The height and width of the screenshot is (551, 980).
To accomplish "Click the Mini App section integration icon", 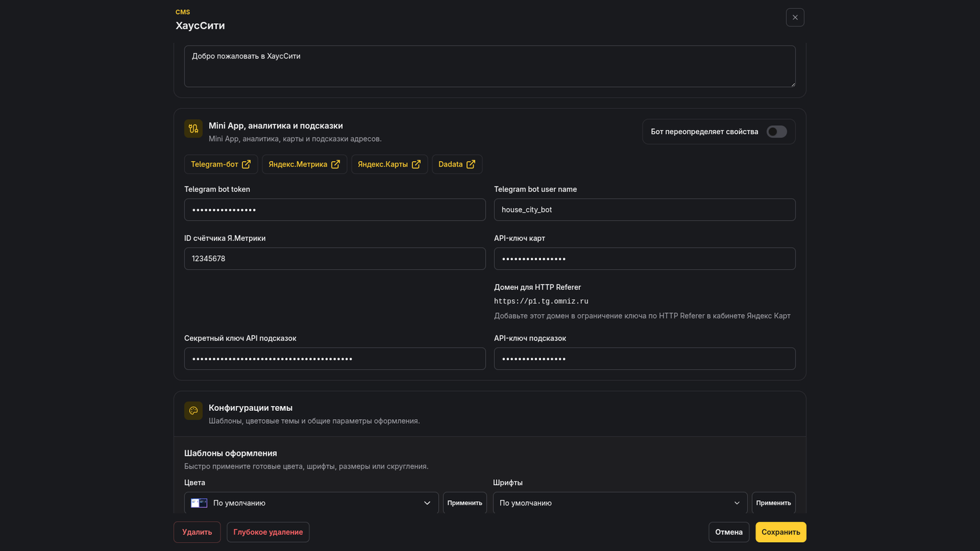I will [x=193, y=129].
